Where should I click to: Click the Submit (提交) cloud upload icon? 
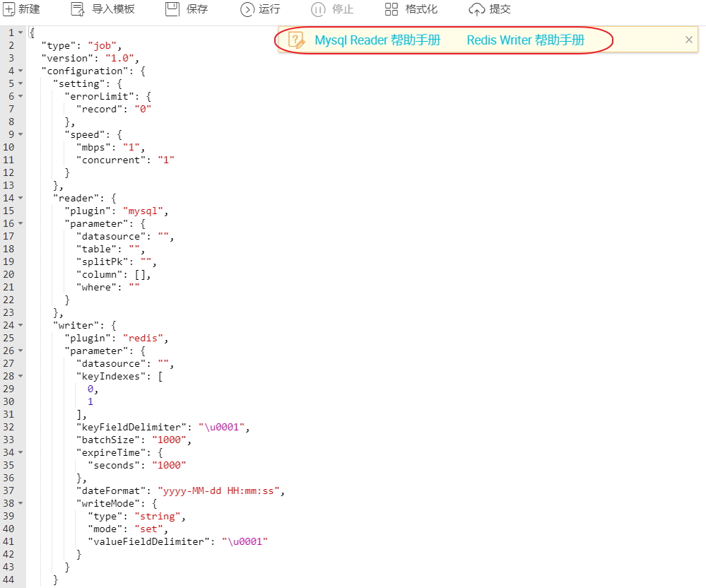[x=476, y=9]
